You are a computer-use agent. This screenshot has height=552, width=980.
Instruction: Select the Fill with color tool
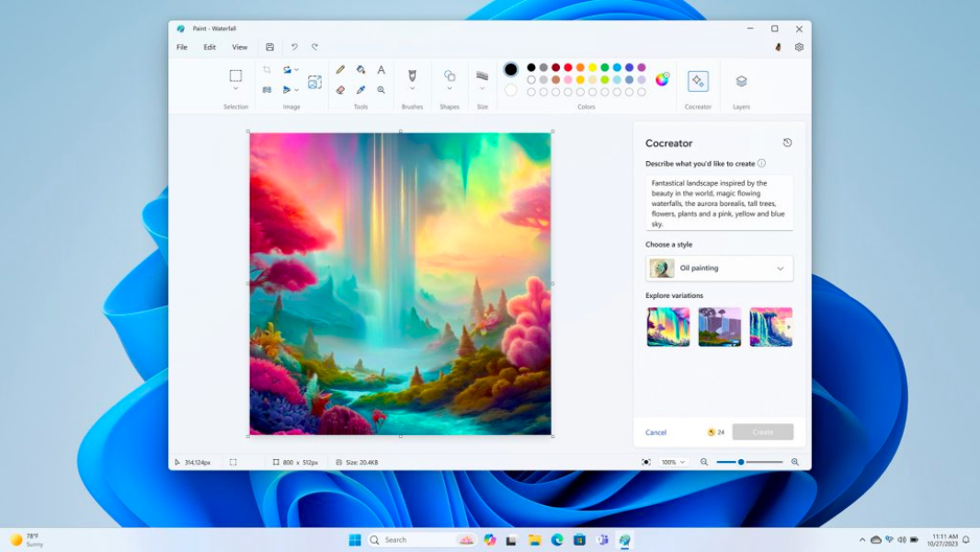point(360,69)
